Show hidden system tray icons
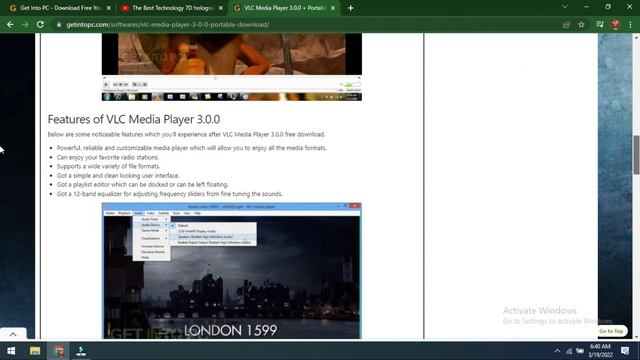 tap(557, 351)
